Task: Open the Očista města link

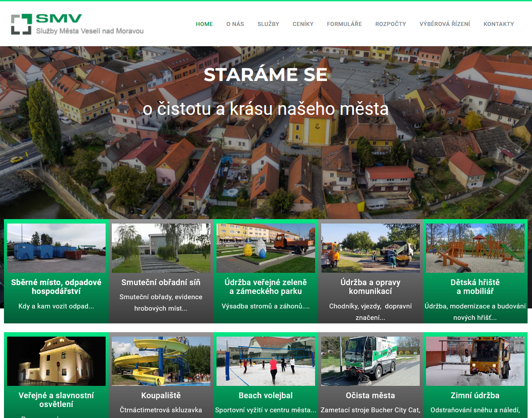Action: click(371, 395)
